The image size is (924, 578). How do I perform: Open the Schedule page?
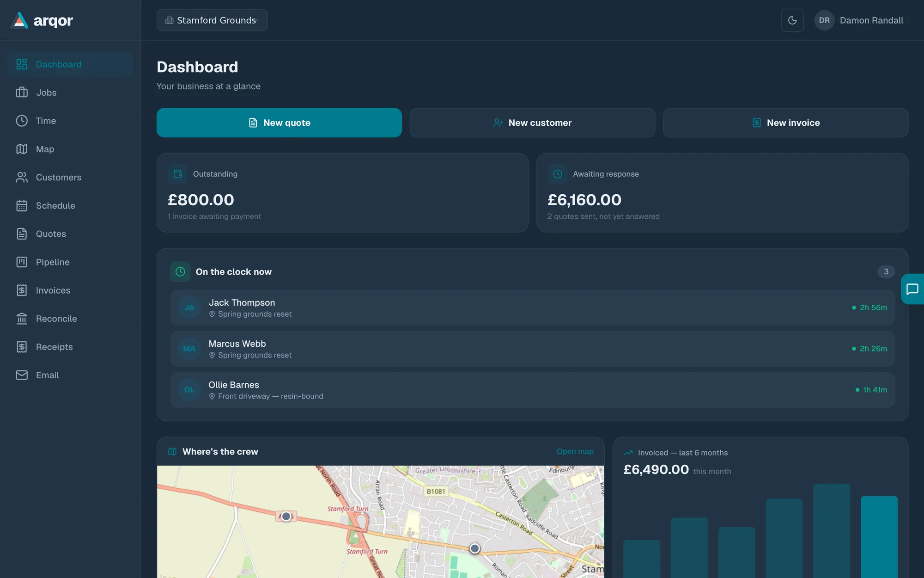tap(70, 205)
